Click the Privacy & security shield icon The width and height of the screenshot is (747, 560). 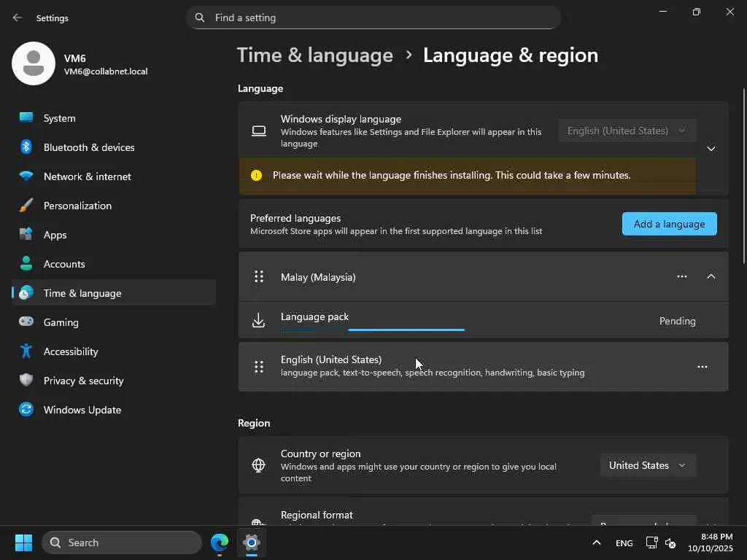pyautogui.click(x=26, y=381)
